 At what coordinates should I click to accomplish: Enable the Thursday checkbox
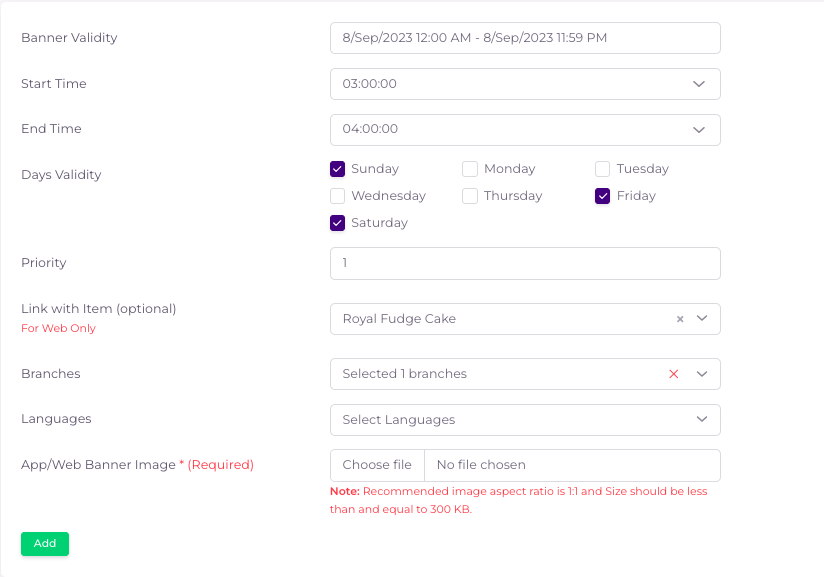point(470,196)
